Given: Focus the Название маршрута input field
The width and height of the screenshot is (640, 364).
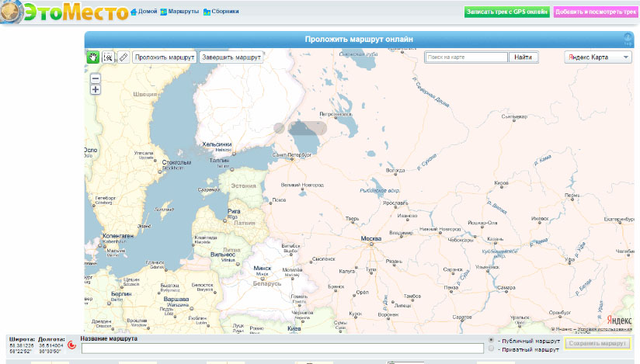Looking at the screenshot, I should (283, 348).
